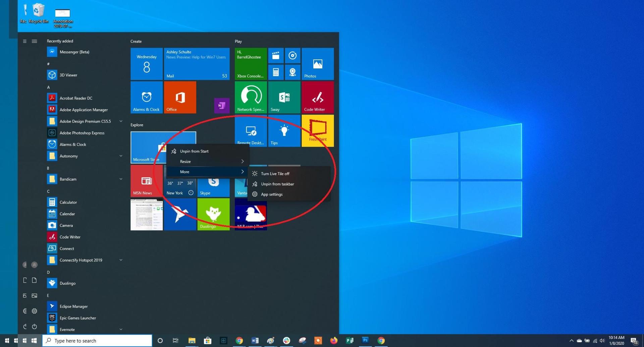
Task: Expand the Connectify Hotspot 2019 group
Action: pos(121,260)
